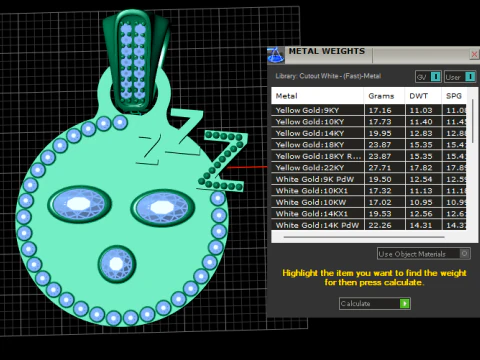480x360 pixels.
Task: Sort by the DWT column header
Action: (x=423, y=96)
